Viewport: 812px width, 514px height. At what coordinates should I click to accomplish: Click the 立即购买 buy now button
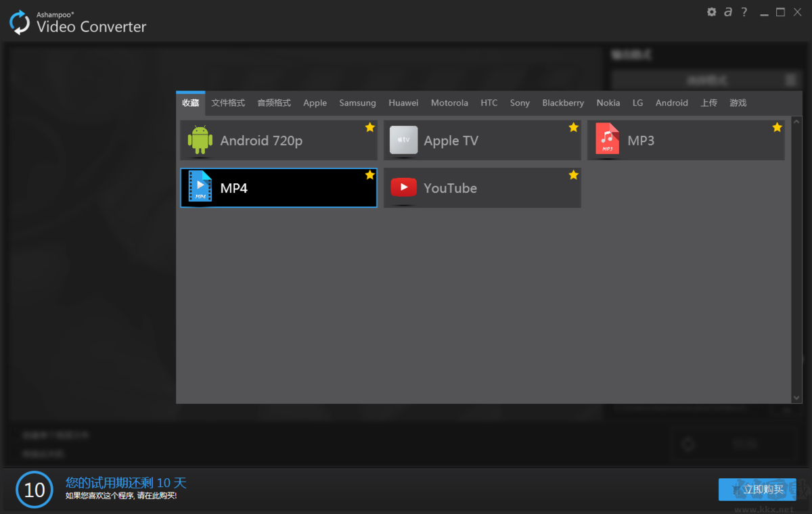757,489
